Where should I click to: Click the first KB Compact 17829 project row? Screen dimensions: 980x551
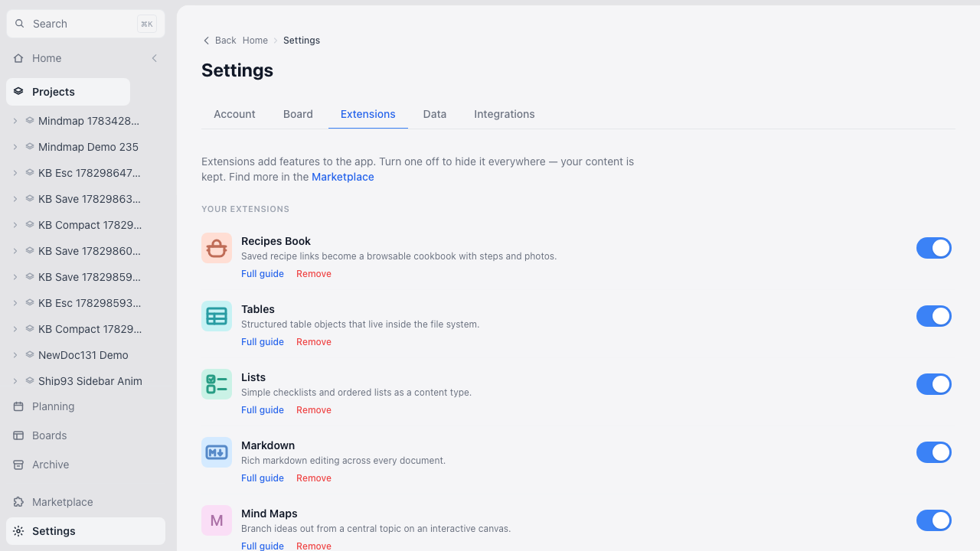(86, 225)
